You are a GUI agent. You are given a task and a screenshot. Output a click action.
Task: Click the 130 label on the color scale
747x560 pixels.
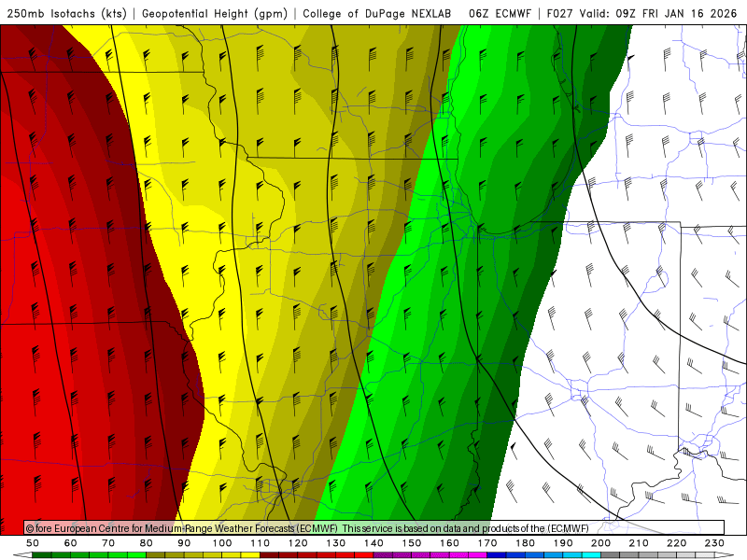point(336,543)
